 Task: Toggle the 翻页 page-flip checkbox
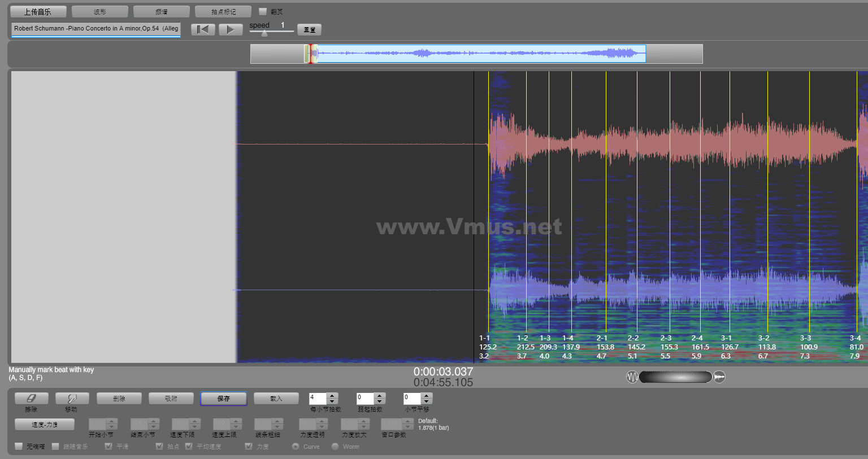coord(263,11)
